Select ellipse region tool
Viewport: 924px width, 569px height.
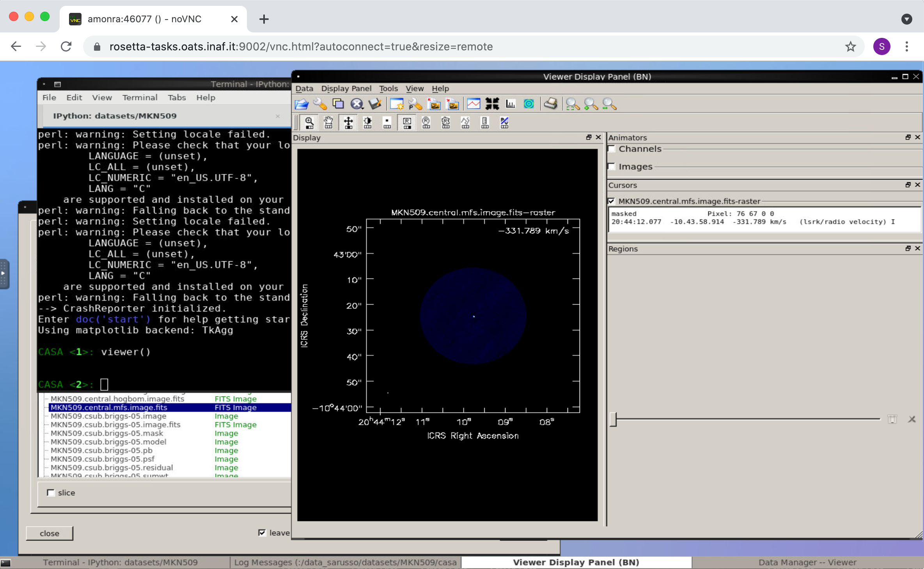click(426, 123)
